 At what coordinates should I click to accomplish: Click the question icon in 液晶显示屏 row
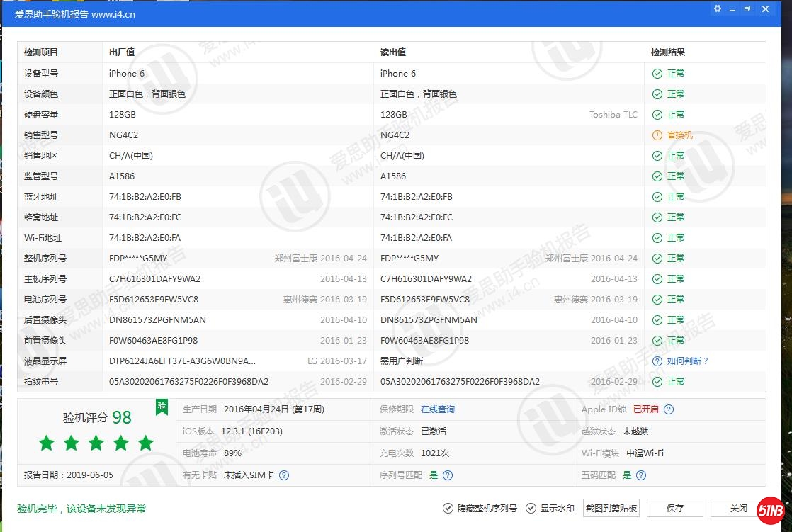pyautogui.click(x=657, y=361)
